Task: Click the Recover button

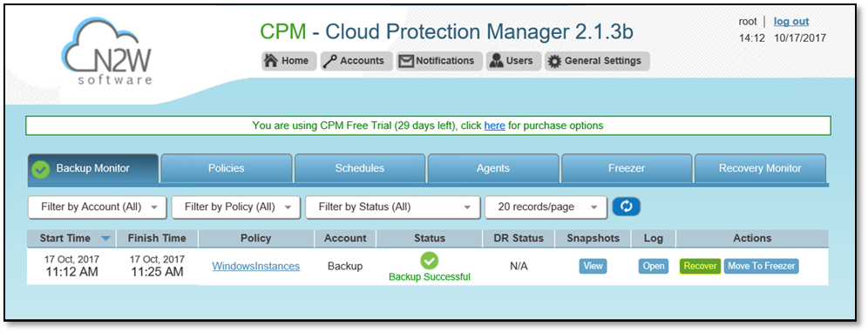Action: pos(700,266)
